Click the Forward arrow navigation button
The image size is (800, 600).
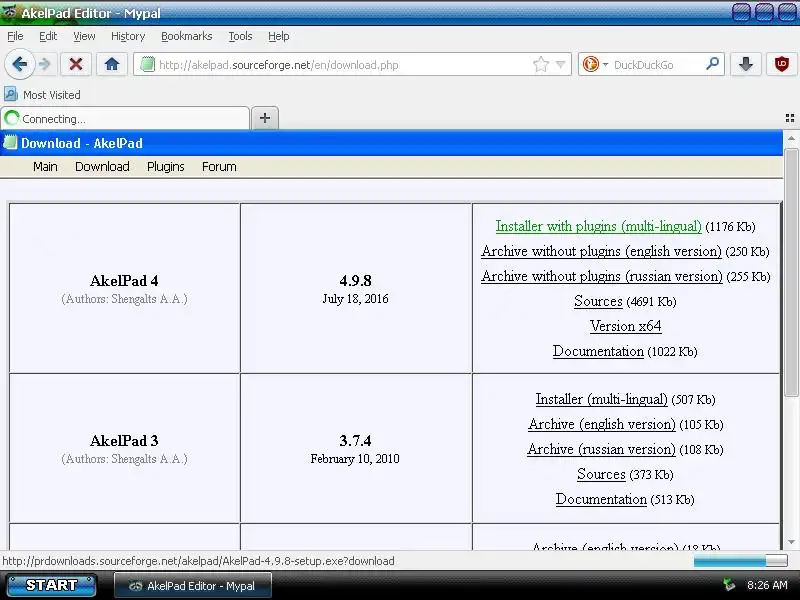tap(45, 64)
